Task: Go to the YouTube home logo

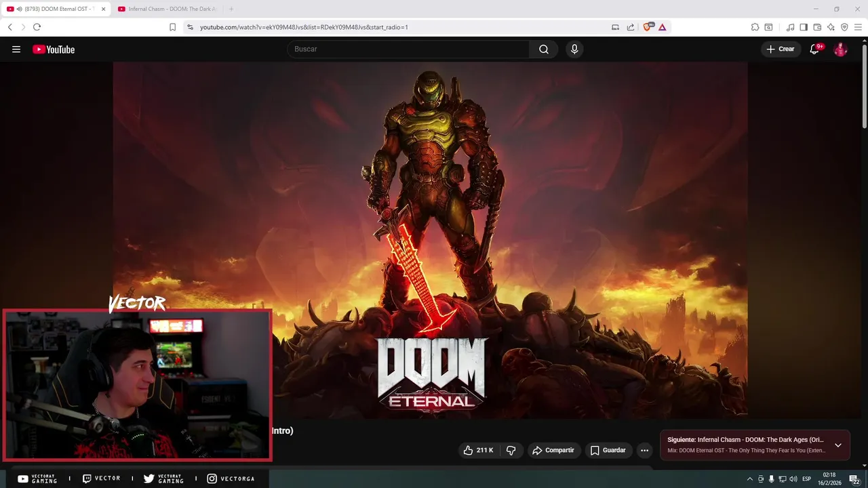Action: [x=54, y=49]
